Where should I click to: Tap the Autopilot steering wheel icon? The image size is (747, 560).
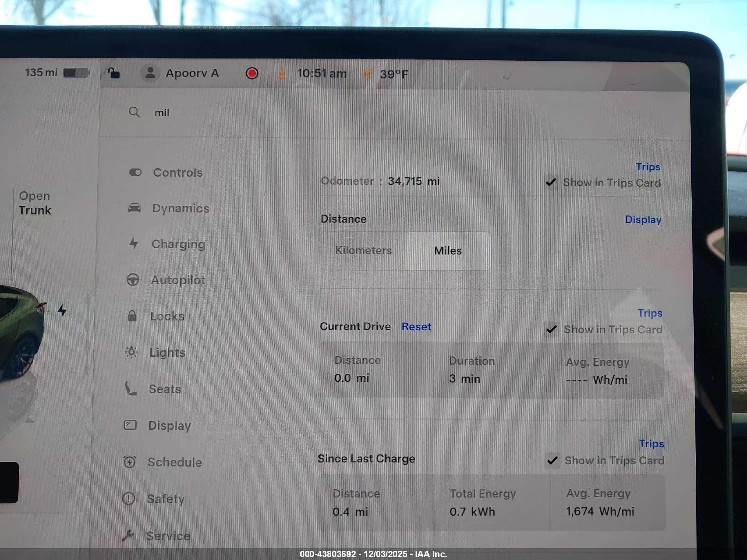(x=133, y=280)
